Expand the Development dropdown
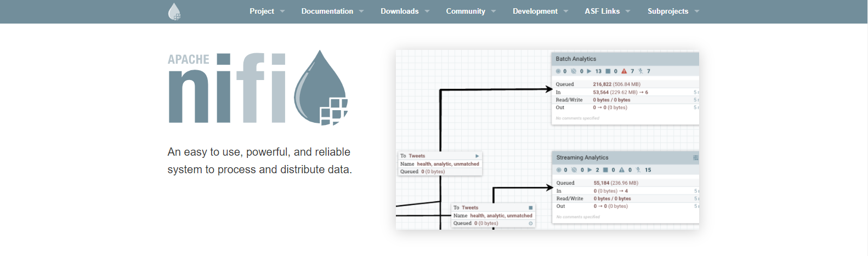 540,11
